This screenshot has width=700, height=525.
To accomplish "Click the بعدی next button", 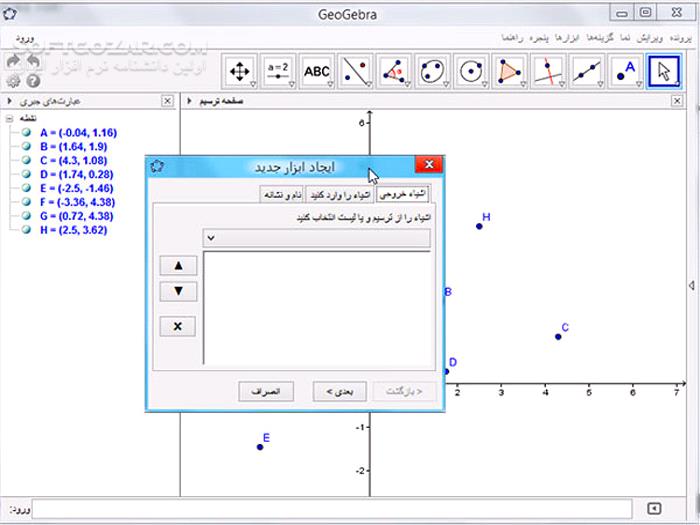I will click(x=340, y=392).
